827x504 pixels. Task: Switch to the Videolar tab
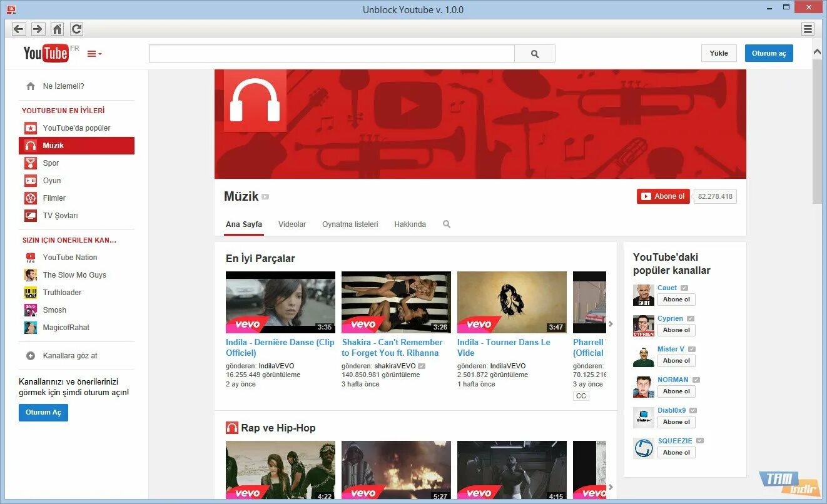point(292,224)
